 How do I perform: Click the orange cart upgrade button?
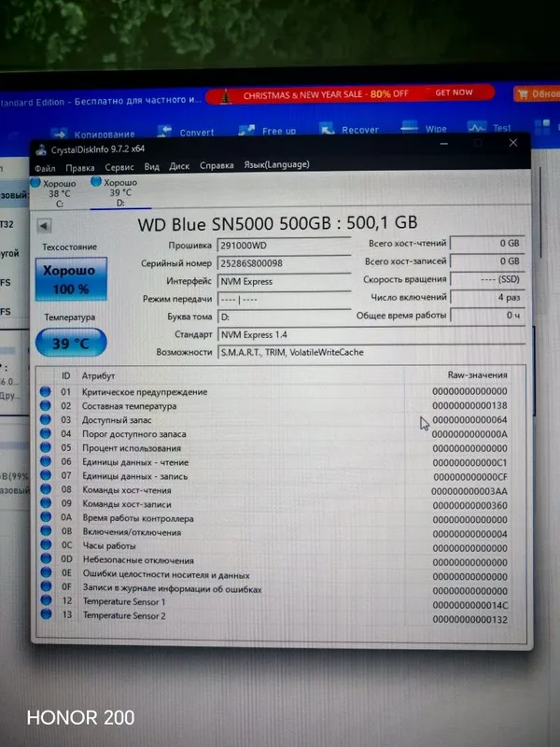537,93
